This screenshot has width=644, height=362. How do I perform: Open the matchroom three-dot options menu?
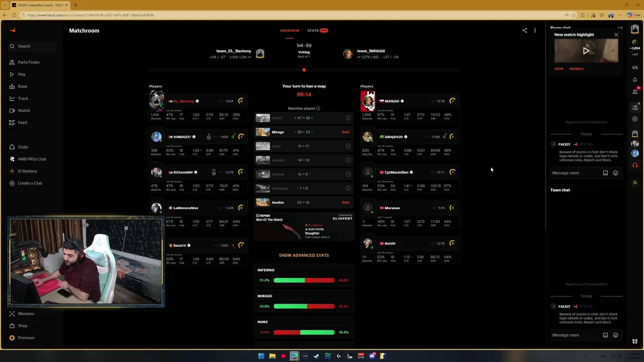click(x=535, y=31)
